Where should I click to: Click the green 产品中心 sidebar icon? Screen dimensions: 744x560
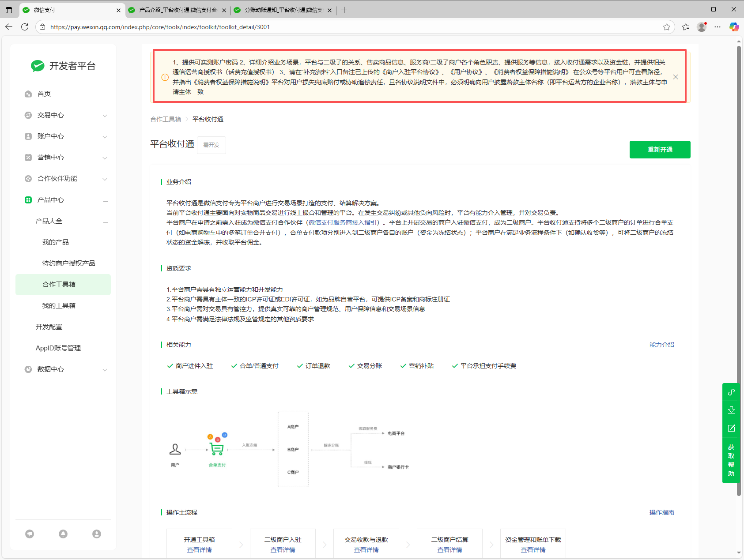[28, 200]
